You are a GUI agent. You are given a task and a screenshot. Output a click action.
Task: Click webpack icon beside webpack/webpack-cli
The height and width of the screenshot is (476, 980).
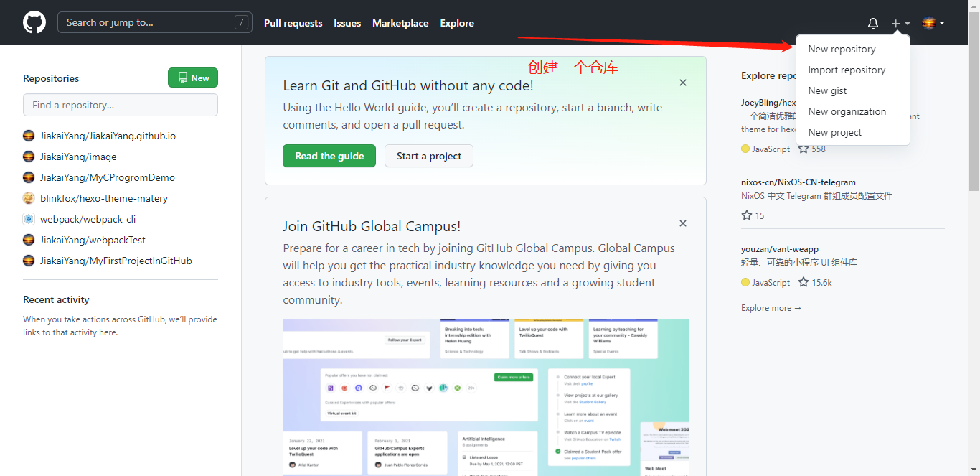pyautogui.click(x=29, y=219)
